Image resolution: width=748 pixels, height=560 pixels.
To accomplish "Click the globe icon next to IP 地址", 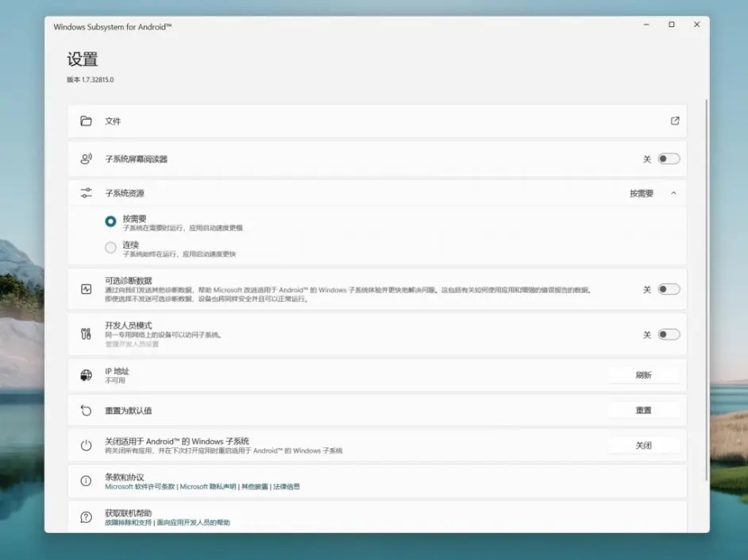I will (x=87, y=374).
